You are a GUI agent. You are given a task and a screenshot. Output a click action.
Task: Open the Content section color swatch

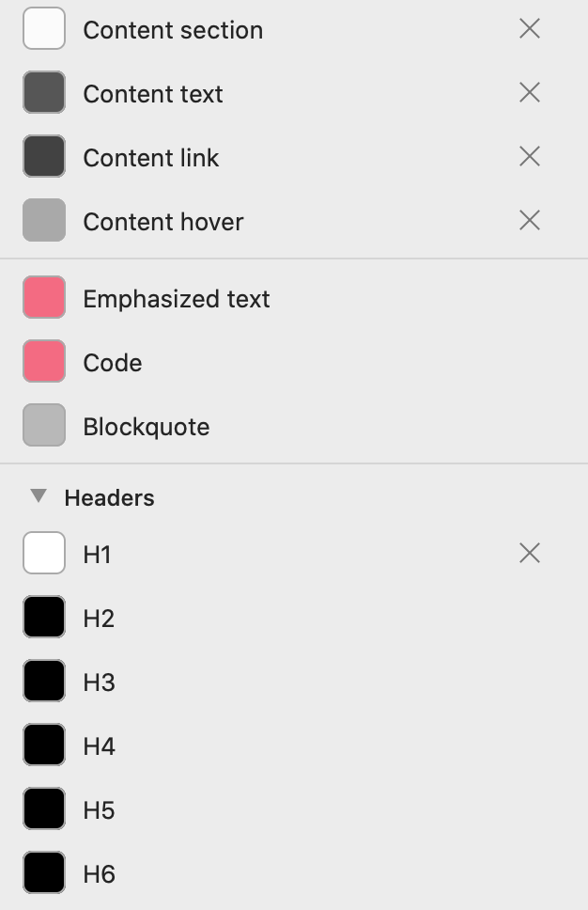pyautogui.click(x=44, y=29)
